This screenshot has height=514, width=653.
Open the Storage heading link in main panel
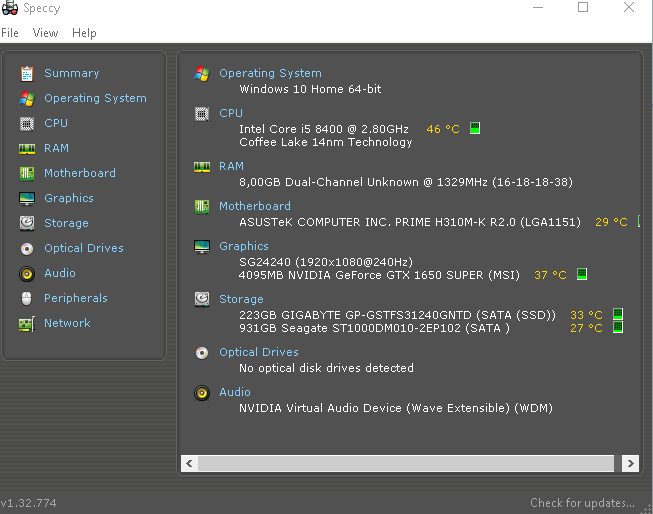241,299
